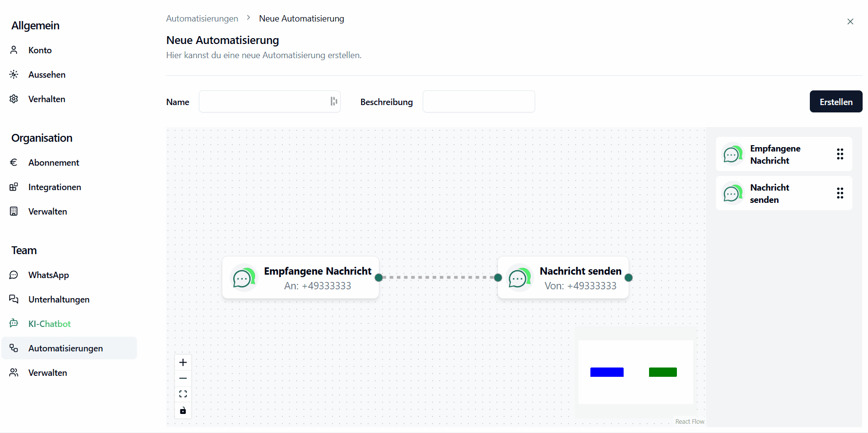Viewport: 868px width, 433px height.
Task: Click drag handle of Nachricht senden card
Action: (x=840, y=194)
